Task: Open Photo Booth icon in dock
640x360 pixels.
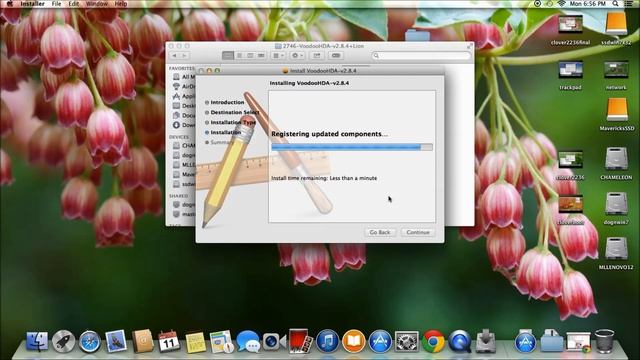Action: (x=300, y=340)
